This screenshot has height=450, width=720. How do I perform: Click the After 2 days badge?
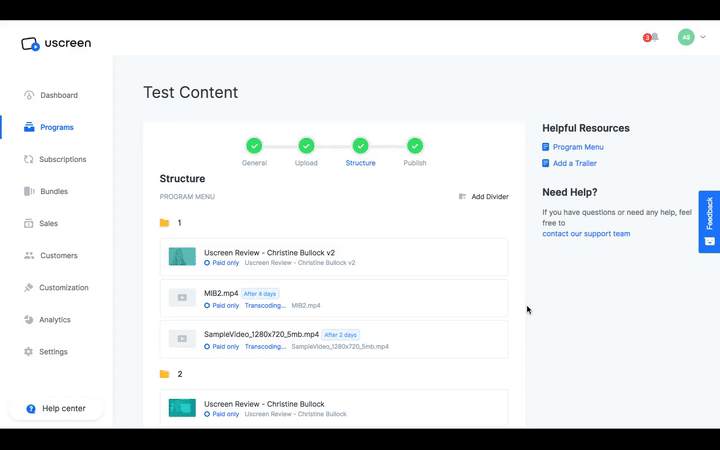coord(340,335)
